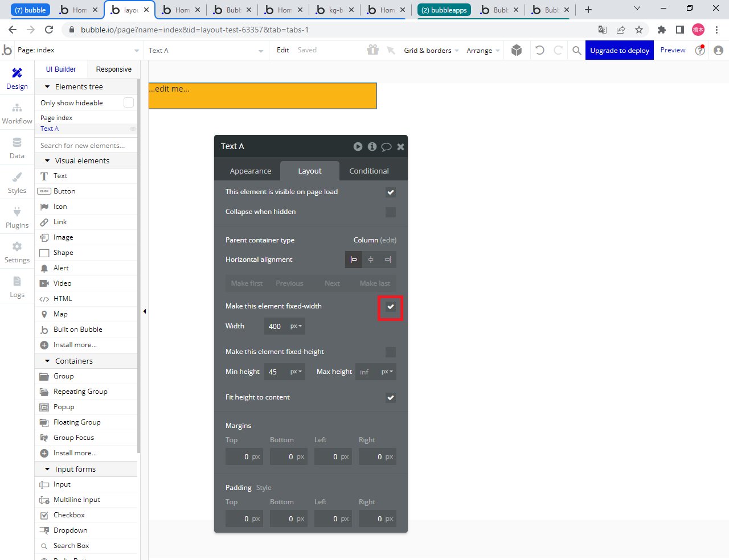Click the Min height input field

point(276,372)
